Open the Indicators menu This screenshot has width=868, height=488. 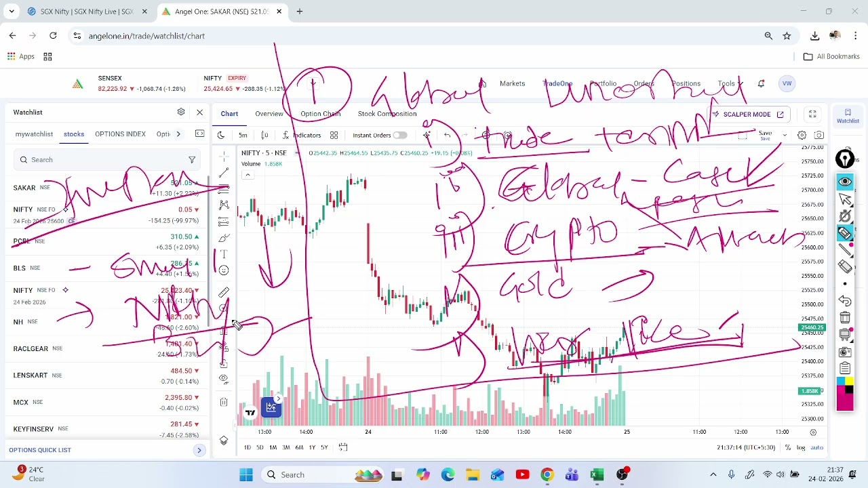tap(302, 136)
